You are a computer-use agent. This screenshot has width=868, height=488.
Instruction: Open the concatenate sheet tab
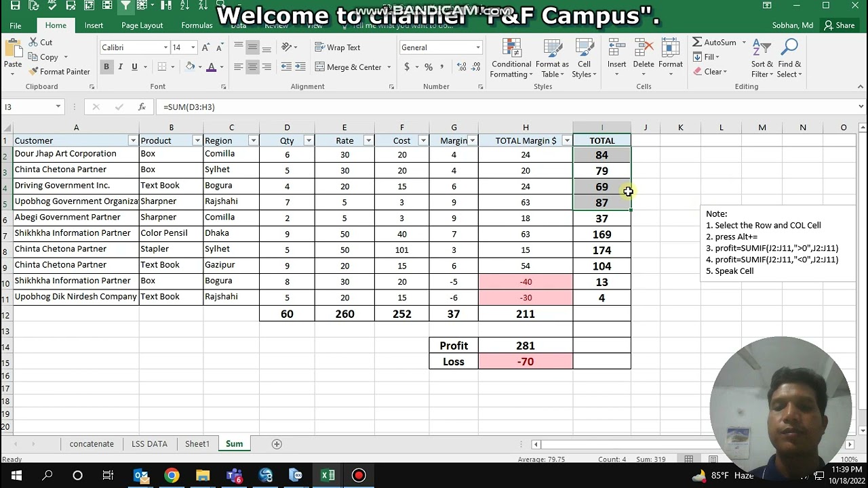[x=92, y=444]
